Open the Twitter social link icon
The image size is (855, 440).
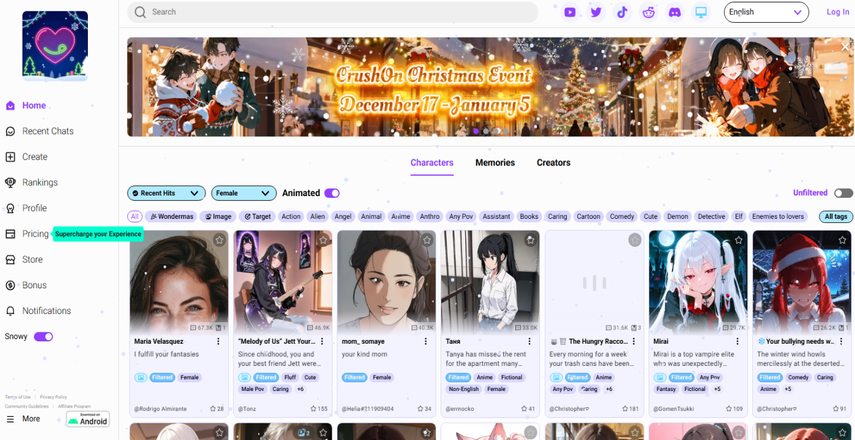coord(596,12)
